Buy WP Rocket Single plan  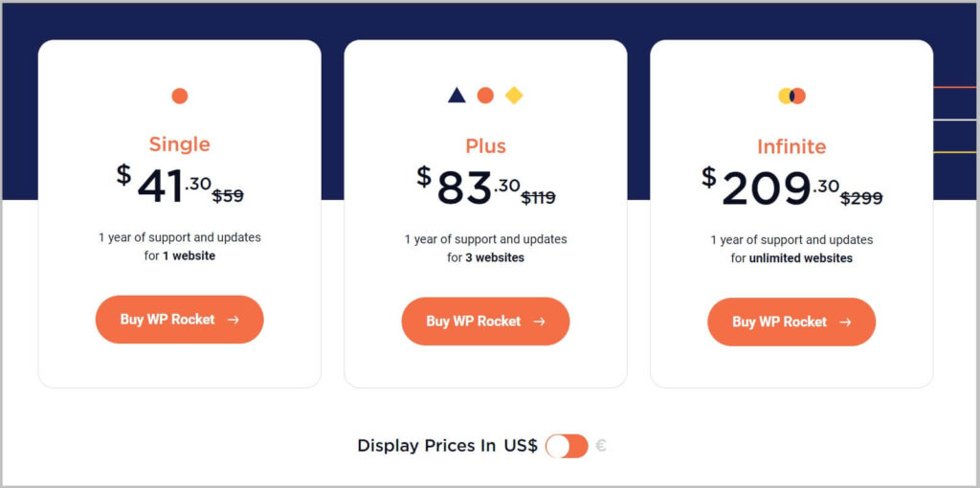[x=167, y=320]
